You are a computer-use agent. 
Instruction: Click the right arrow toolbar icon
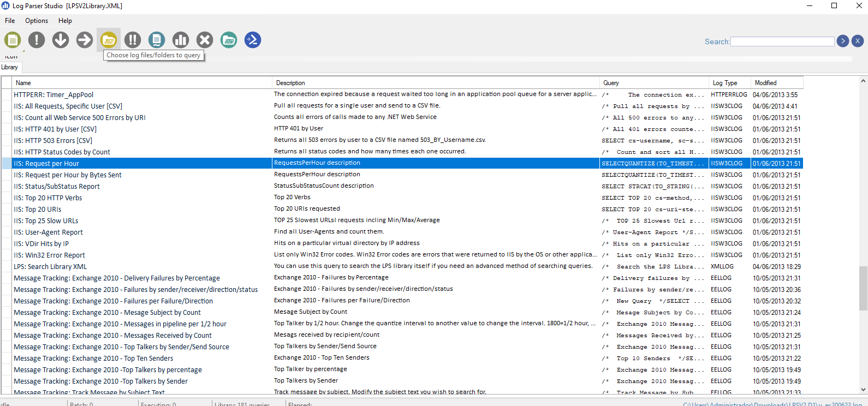coord(85,40)
